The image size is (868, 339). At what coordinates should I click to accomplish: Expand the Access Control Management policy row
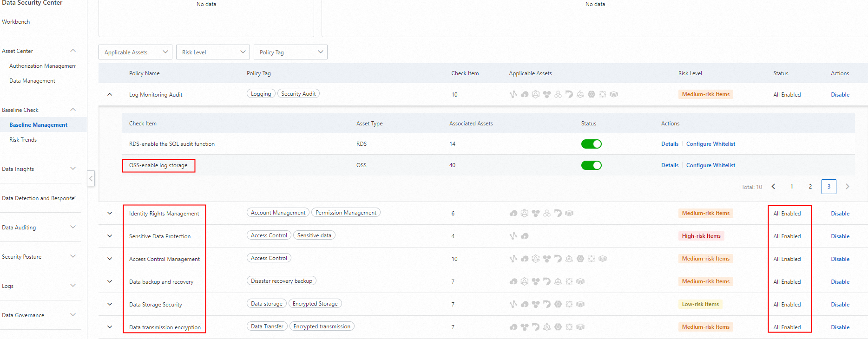pyautogui.click(x=110, y=259)
